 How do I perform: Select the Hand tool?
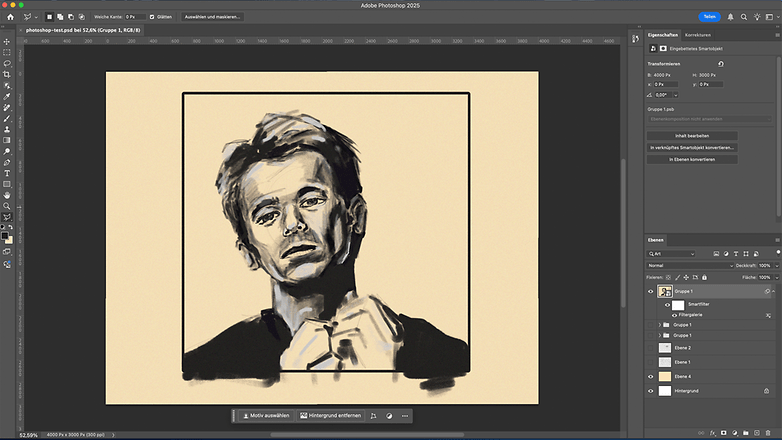7,195
